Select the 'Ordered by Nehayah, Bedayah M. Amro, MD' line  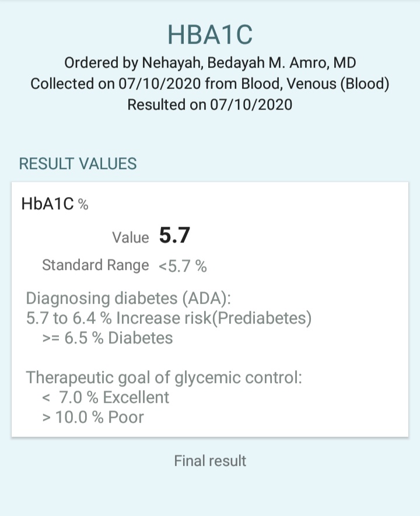coord(210,63)
